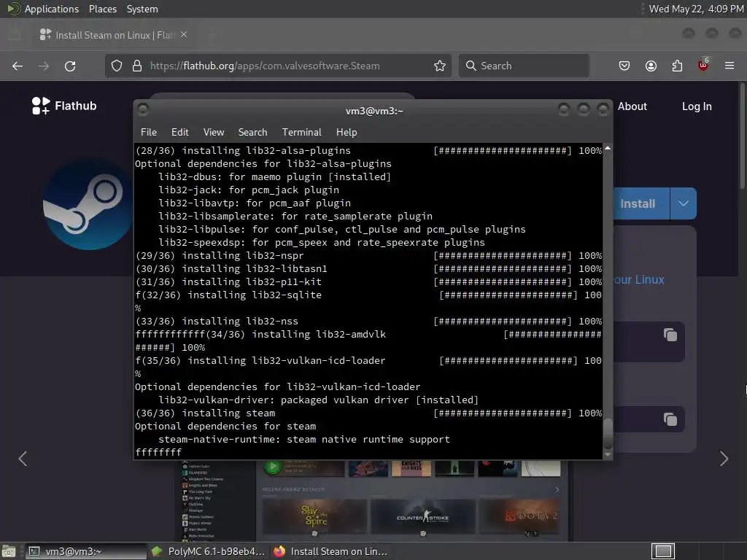Switch to vm3@vm3 terminal taskbar item
Viewport: 747px width, 560px height.
(x=86, y=551)
